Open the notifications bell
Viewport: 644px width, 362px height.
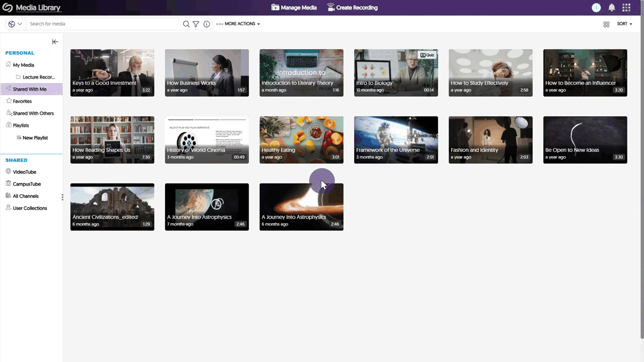click(611, 8)
